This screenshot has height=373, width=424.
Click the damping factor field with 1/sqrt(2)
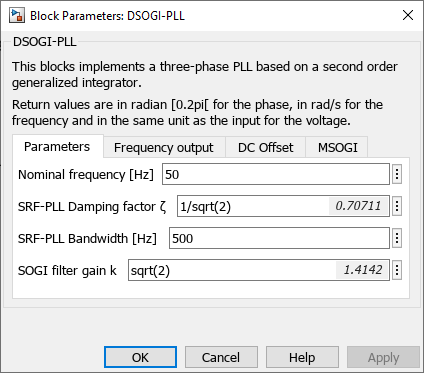(283, 206)
